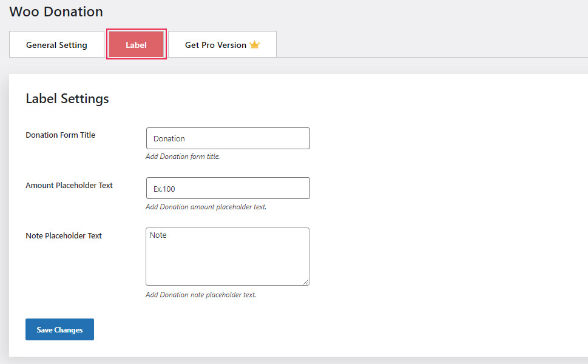Click the Save Changes button
Screen dimensions: 588x364
pos(59,329)
